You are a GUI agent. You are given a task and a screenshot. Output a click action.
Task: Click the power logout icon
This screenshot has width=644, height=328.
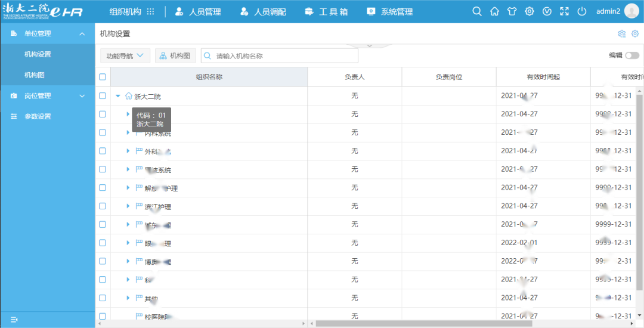click(581, 11)
